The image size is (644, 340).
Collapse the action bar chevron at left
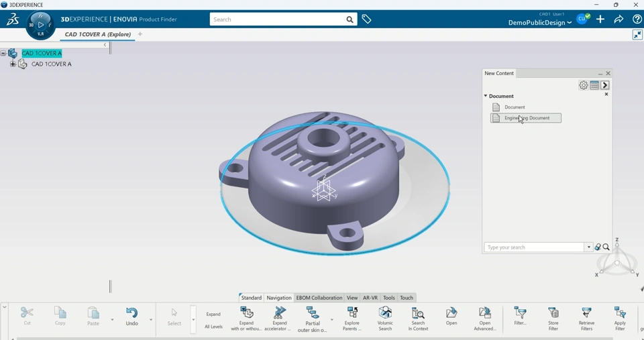click(4, 306)
